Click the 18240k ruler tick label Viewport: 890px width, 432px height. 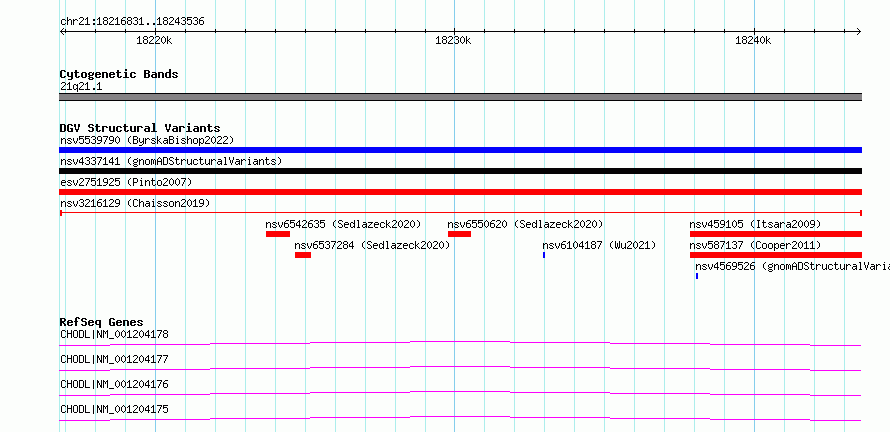(x=753, y=40)
